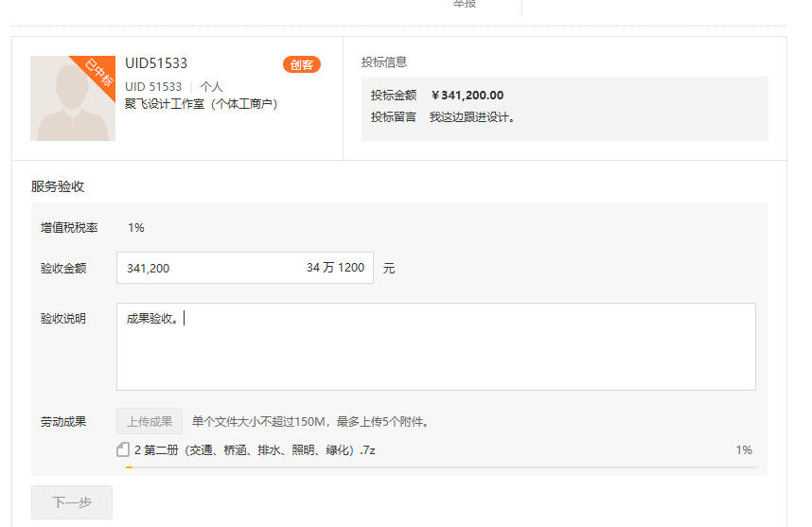Click the 个人 account type label
Image resolution: width=812 pixels, height=527 pixels.
click(211, 86)
